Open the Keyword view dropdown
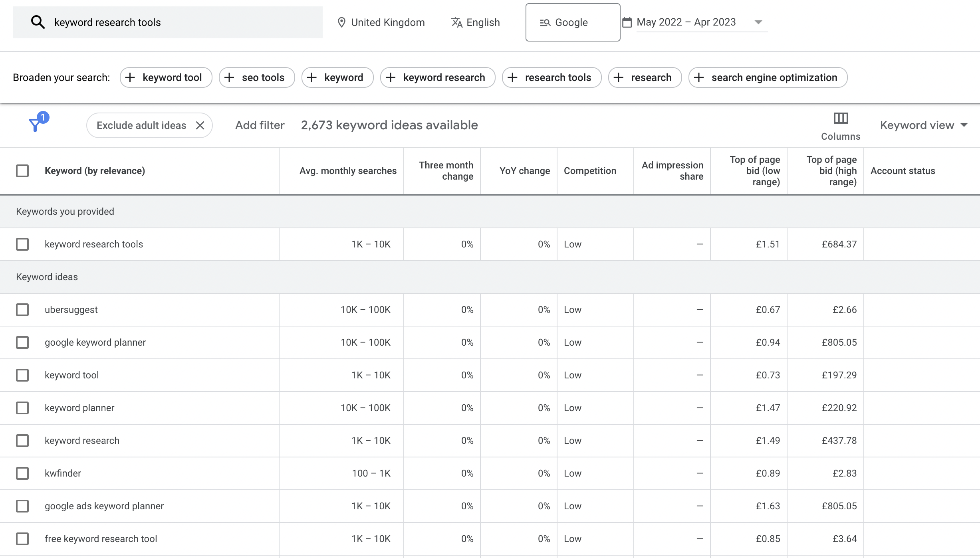This screenshot has width=980, height=558. (923, 125)
